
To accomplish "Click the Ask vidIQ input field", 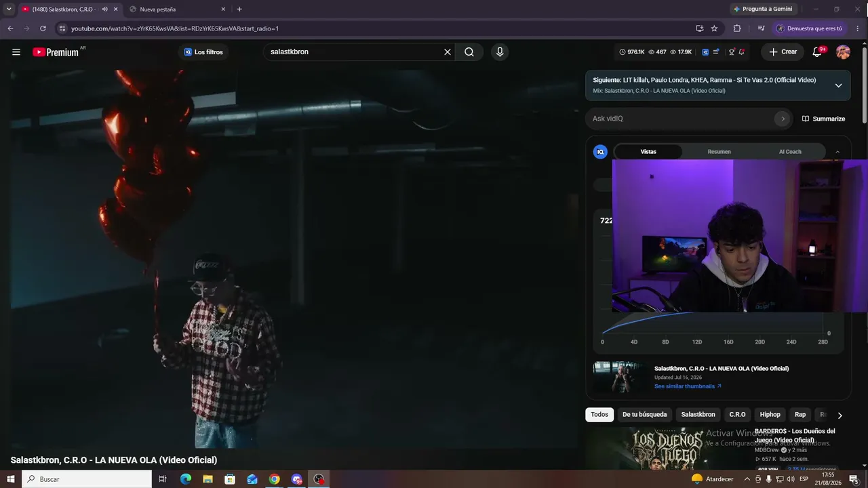I will click(x=682, y=119).
